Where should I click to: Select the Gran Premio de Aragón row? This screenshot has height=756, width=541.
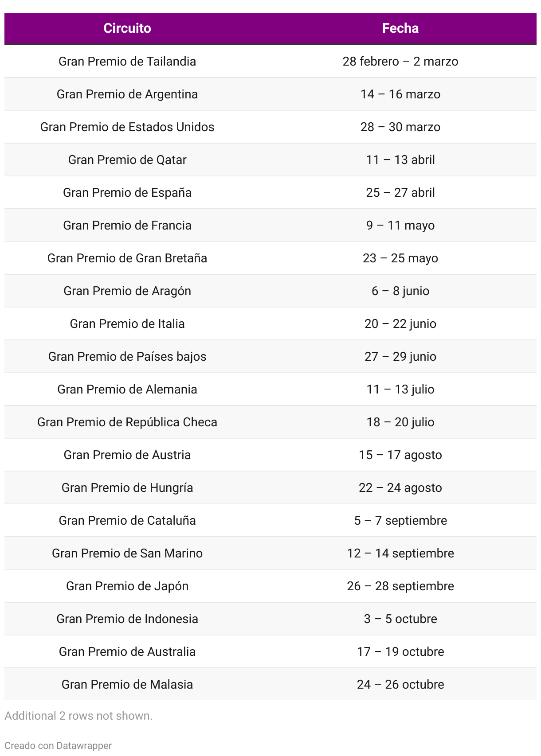270,291
